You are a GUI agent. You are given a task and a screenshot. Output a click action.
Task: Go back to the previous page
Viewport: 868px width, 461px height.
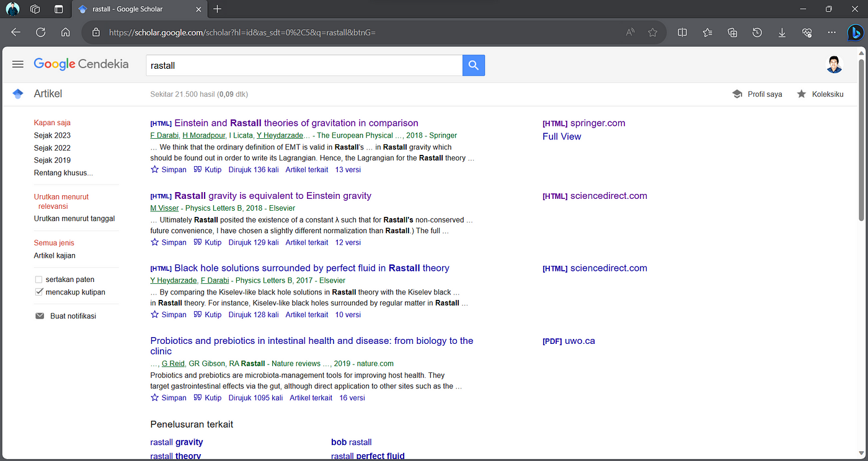pos(16,32)
